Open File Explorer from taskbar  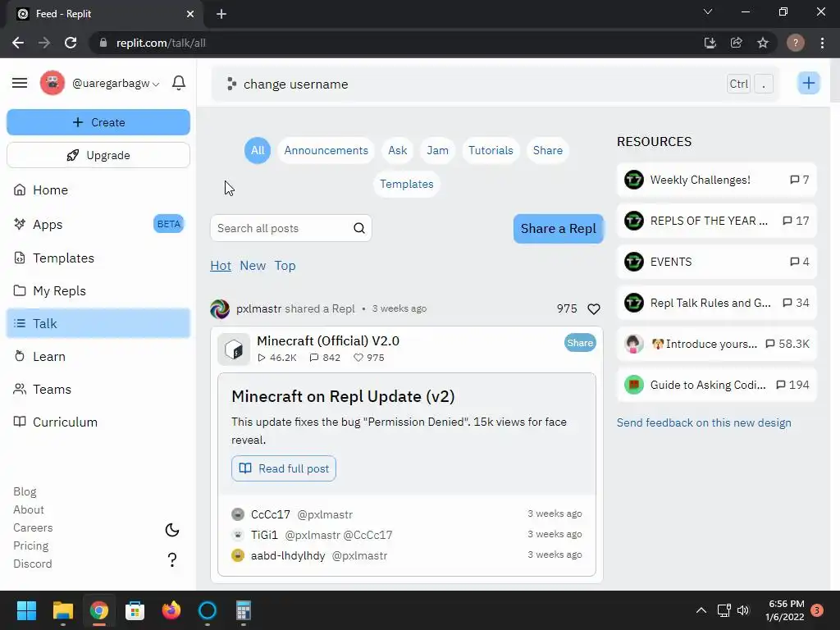62,610
